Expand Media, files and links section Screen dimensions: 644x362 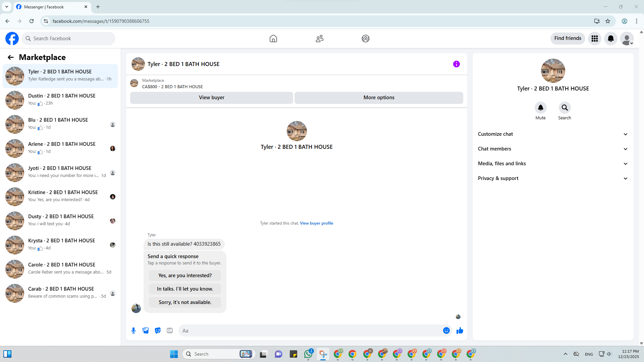pyautogui.click(x=553, y=164)
